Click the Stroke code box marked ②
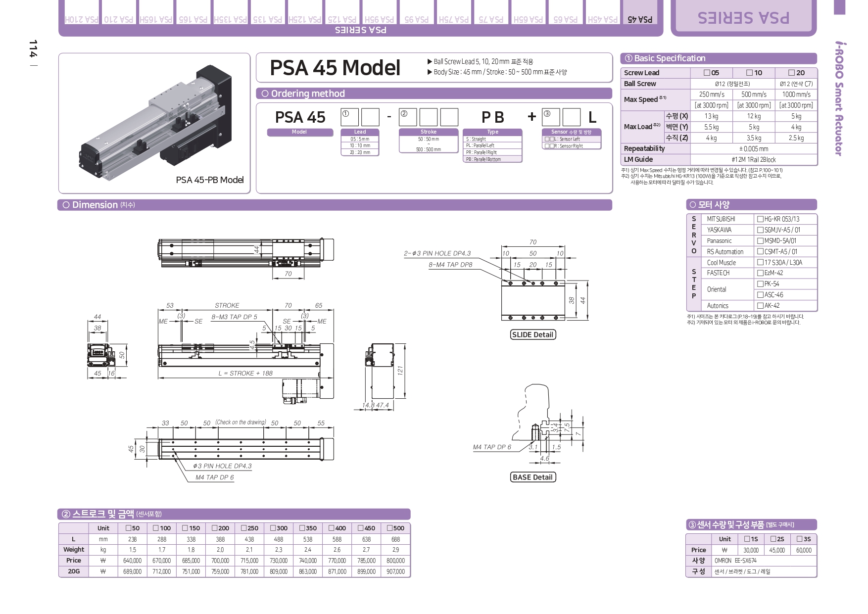This screenshot has width=868, height=614. (x=408, y=117)
